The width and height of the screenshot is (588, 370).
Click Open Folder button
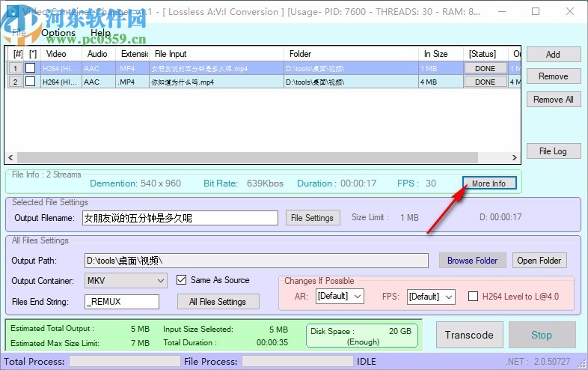[x=539, y=261]
